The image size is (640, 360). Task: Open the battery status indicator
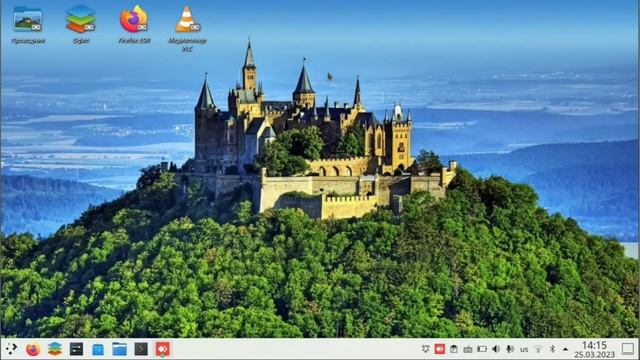pyautogui.click(x=482, y=349)
